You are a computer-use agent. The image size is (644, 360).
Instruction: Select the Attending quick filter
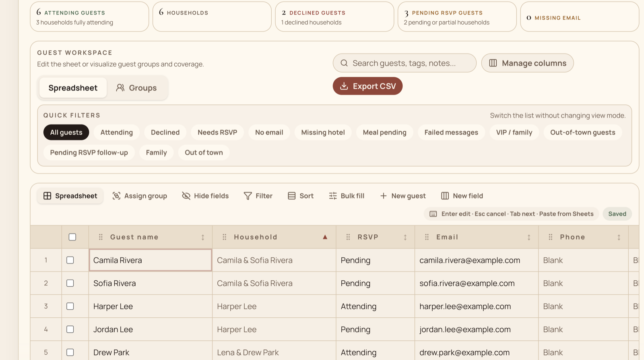pos(117,132)
